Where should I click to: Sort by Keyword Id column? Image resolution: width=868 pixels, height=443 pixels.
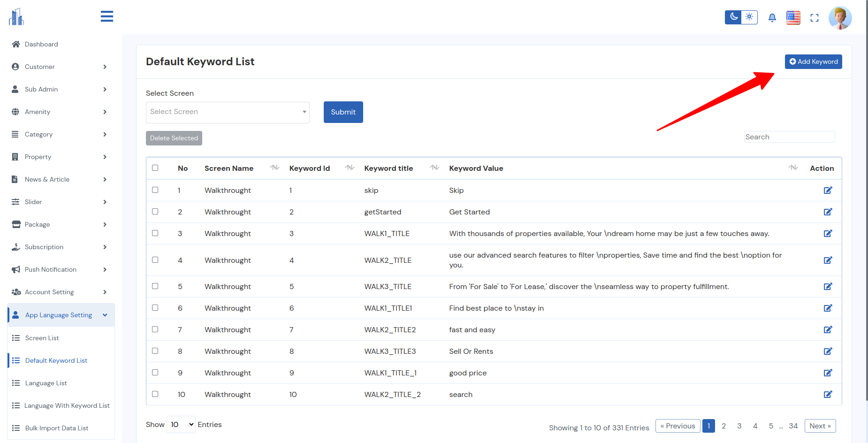(350, 168)
